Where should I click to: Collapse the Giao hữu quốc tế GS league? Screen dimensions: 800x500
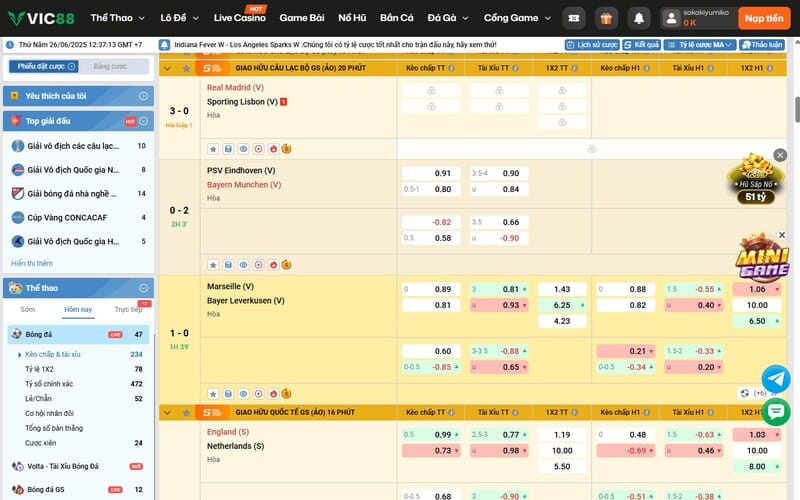coord(167,412)
